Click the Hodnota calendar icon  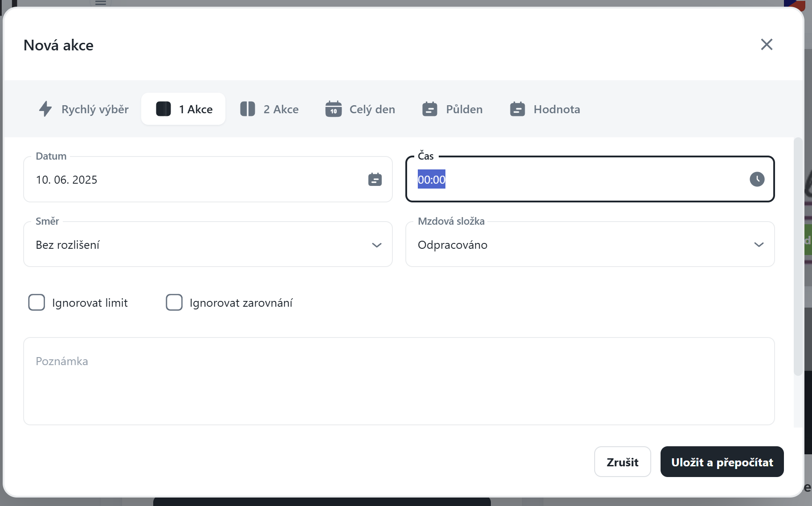tap(518, 109)
